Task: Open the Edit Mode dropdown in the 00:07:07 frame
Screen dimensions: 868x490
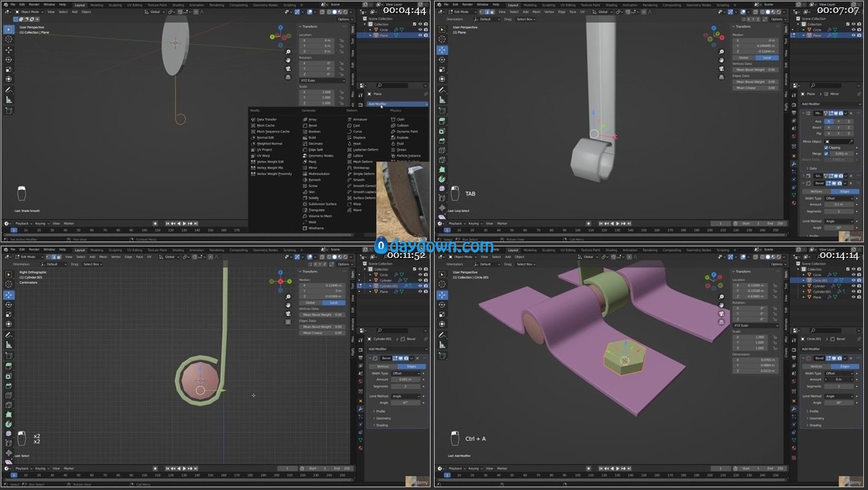Action: (x=461, y=12)
